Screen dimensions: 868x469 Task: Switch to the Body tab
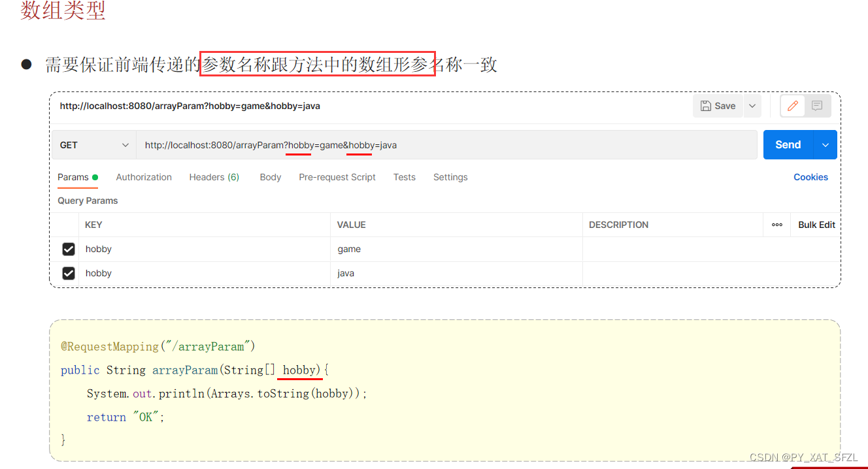coord(271,177)
